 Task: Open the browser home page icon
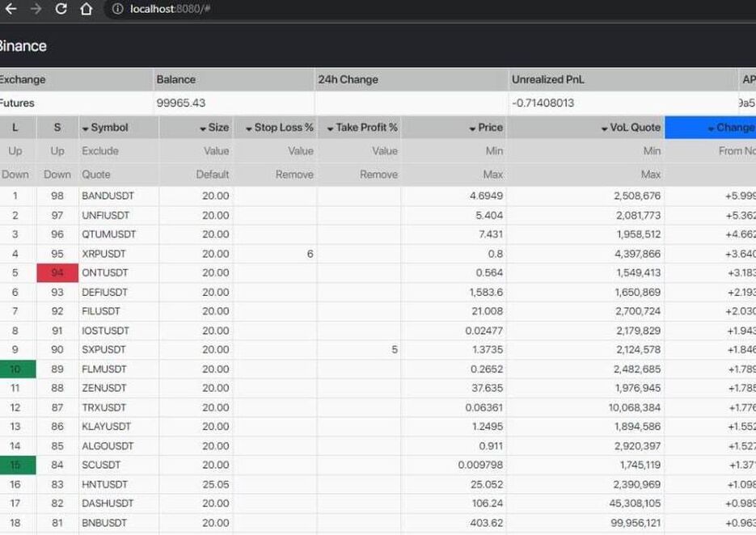[87, 9]
